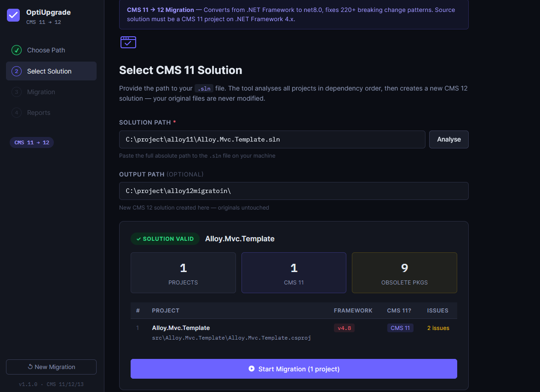Start a New Migration
Image resolution: width=540 pixels, height=392 pixels.
coord(51,367)
